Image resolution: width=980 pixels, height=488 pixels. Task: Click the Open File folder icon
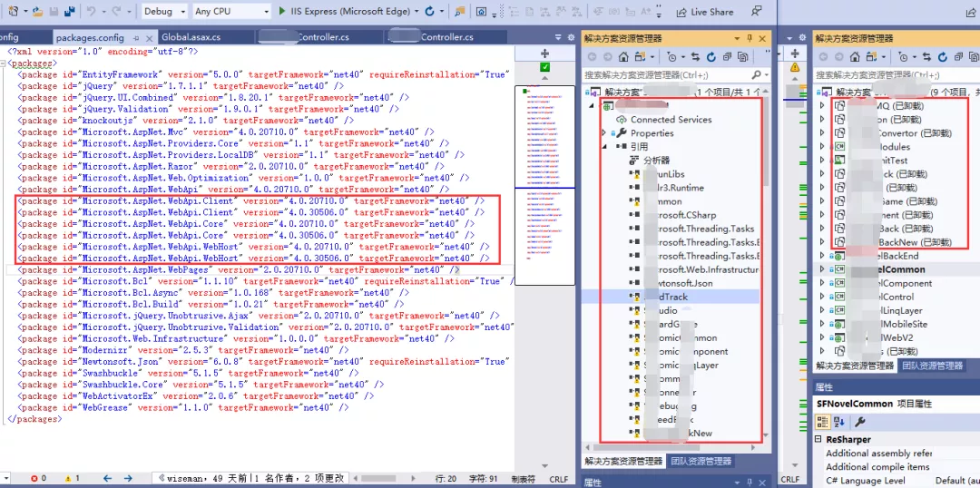[x=37, y=11]
